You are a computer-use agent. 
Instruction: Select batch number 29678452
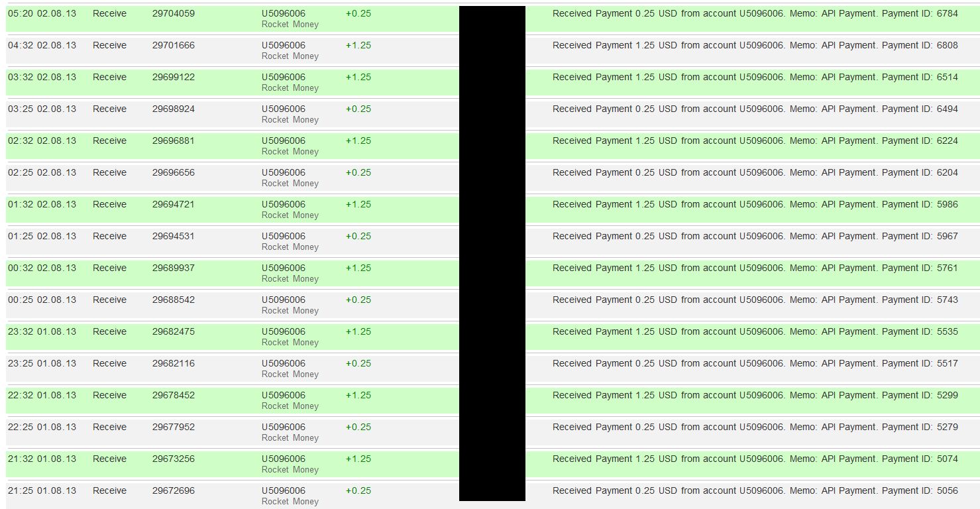pyautogui.click(x=174, y=395)
